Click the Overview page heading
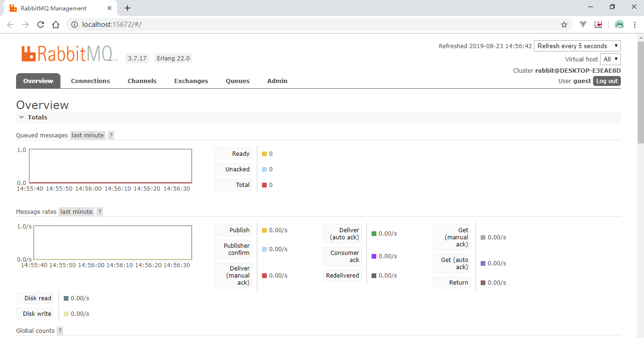The width and height of the screenshot is (644, 338). pos(42,105)
